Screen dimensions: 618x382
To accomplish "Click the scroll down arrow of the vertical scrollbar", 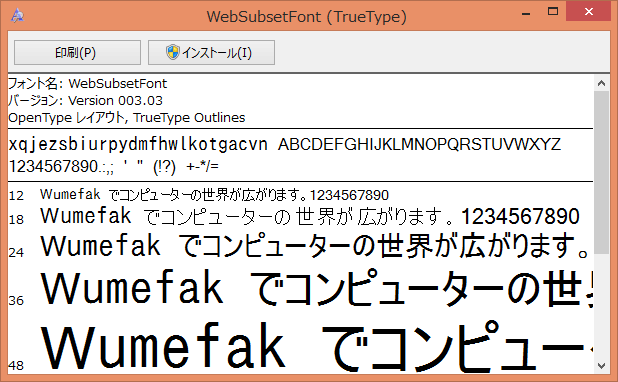I will coord(601,365).
